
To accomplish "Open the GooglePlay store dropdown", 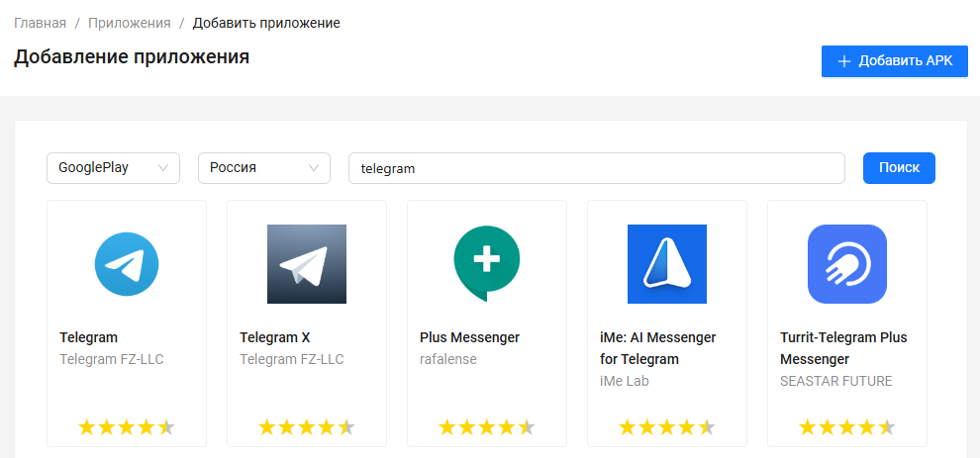I will (113, 168).
